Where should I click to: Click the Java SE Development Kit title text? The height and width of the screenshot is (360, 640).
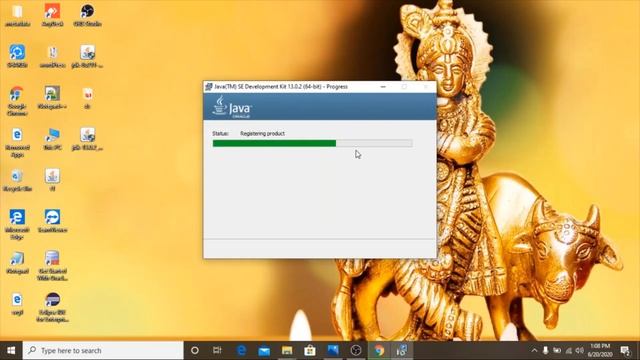[281, 87]
